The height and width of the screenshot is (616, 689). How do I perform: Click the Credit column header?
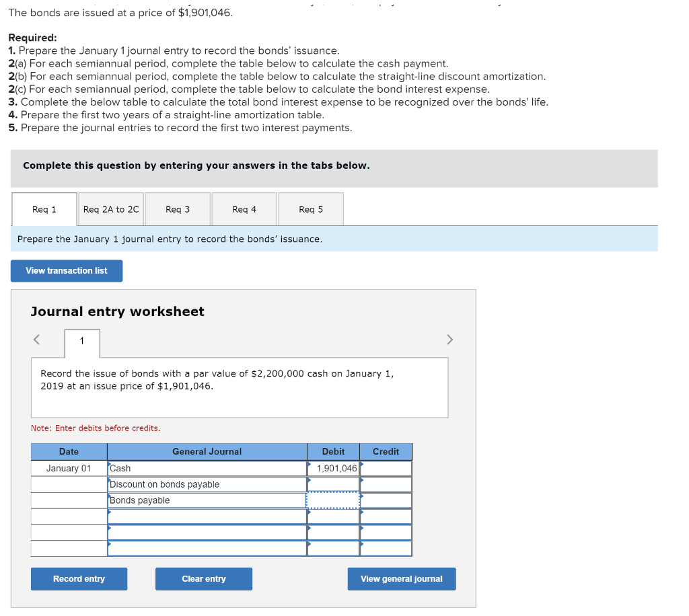tap(386, 452)
